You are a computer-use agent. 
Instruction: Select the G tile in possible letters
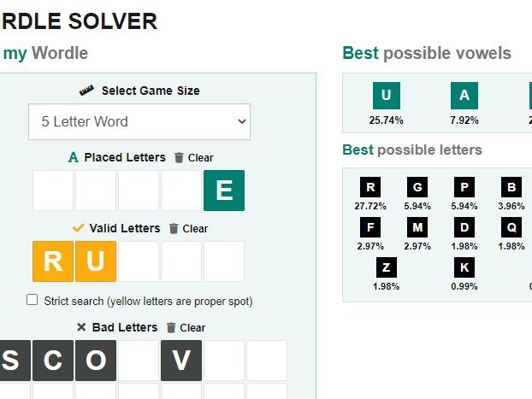tap(417, 187)
